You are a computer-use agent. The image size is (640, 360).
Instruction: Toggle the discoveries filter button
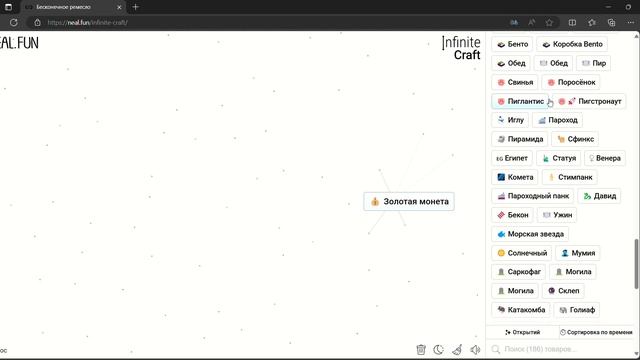522,332
